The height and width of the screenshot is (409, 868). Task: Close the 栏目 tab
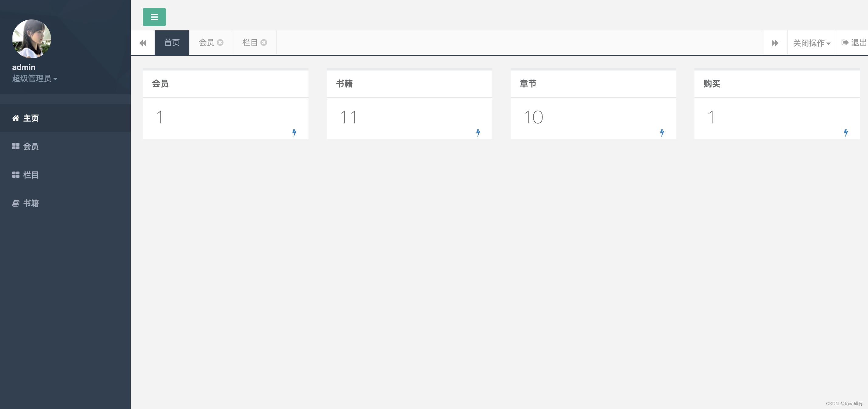click(x=264, y=43)
